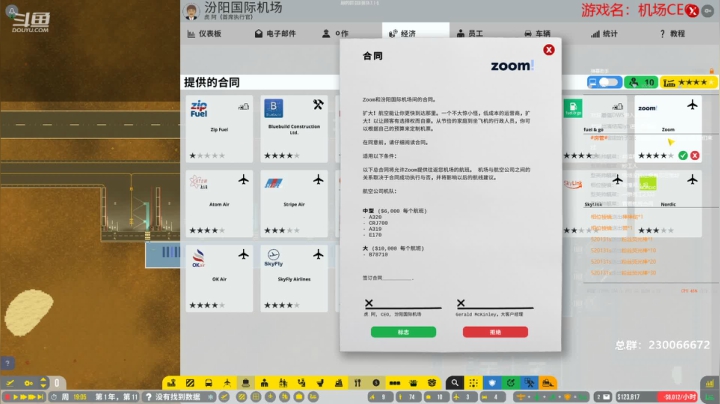Set game to double fast-forward speed
720x404 pixels.
pyautogui.click(x=23, y=397)
